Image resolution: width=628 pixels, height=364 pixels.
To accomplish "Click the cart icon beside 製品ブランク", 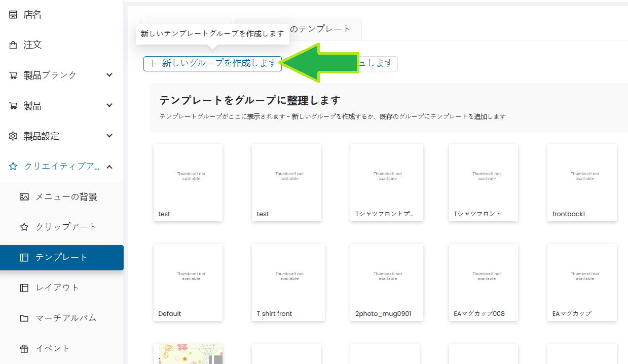I will (13, 75).
